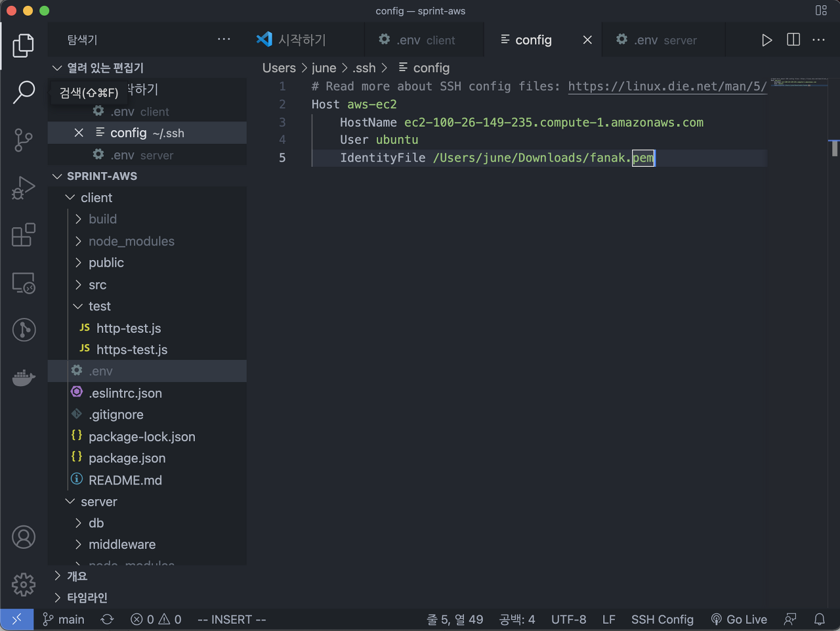Click the customize layout icon in title bar
Viewport: 840px width, 631px height.
pos(821,11)
